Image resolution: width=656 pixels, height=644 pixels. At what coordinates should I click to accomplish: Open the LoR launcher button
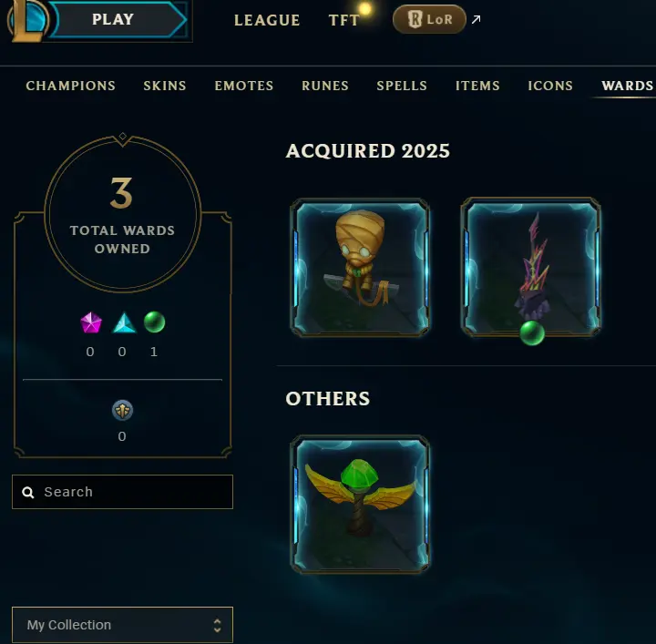pyautogui.click(x=430, y=19)
